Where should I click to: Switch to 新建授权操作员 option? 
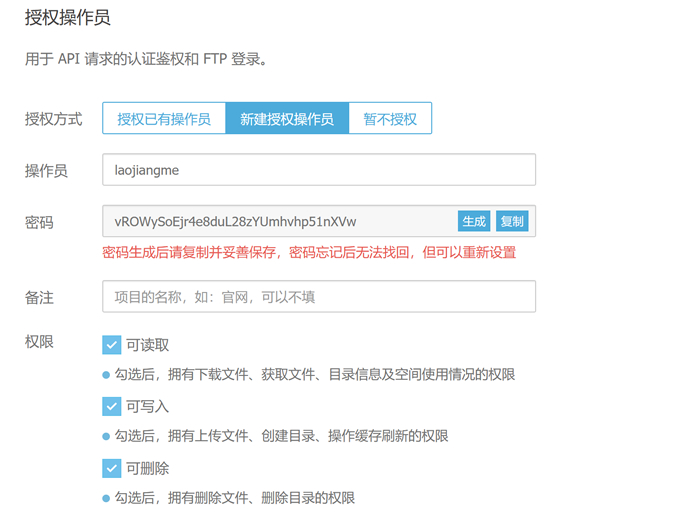tap(287, 118)
